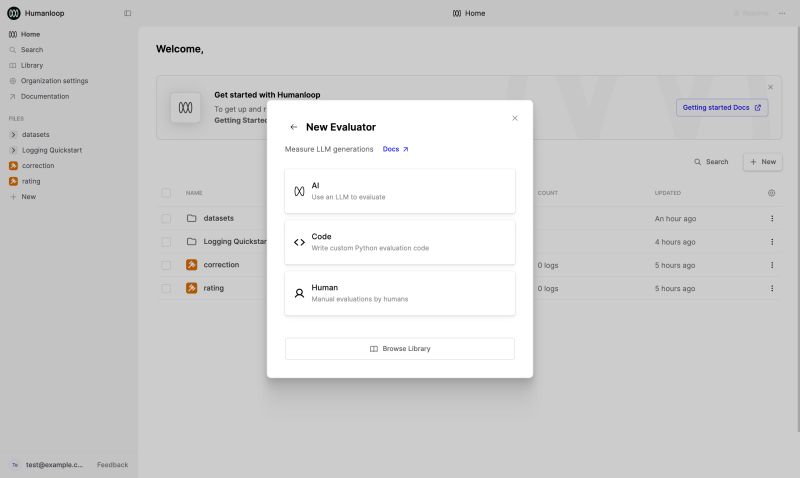This screenshot has width=800, height=478.
Task: Open Getting started Docs button
Action: pos(722,108)
